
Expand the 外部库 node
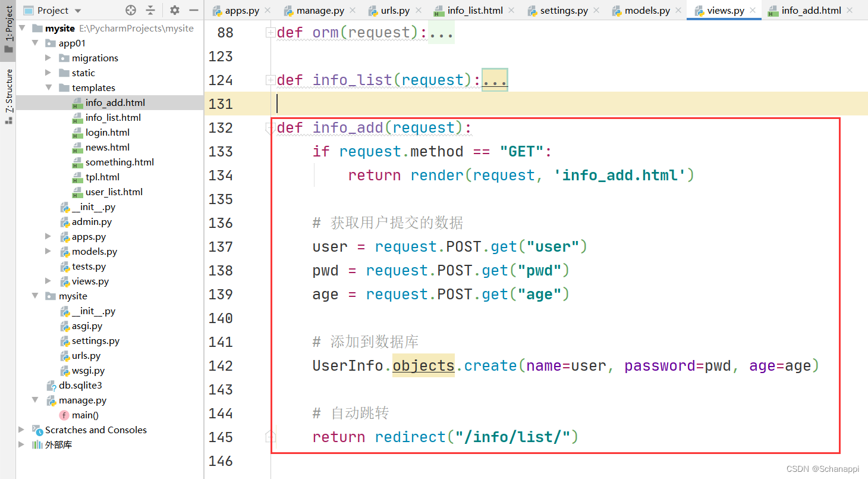[22, 444]
